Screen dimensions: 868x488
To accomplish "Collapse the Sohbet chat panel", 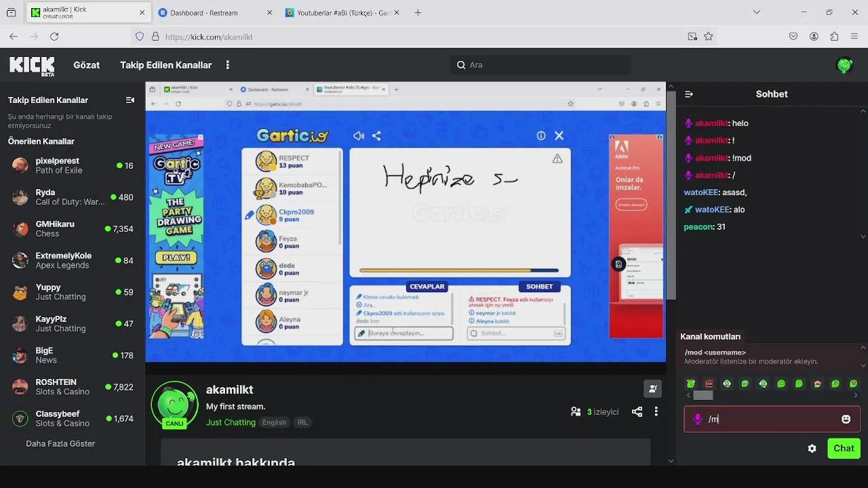I will (689, 94).
